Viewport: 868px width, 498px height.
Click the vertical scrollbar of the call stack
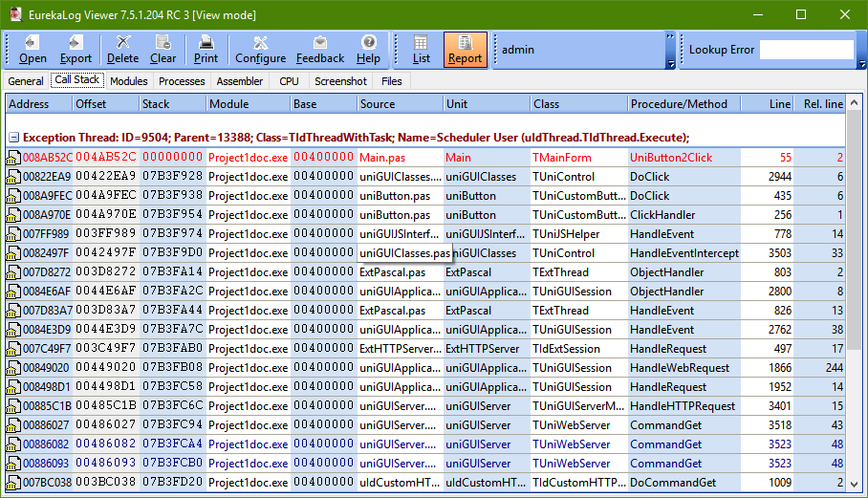pyautogui.click(x=854, y=287)
